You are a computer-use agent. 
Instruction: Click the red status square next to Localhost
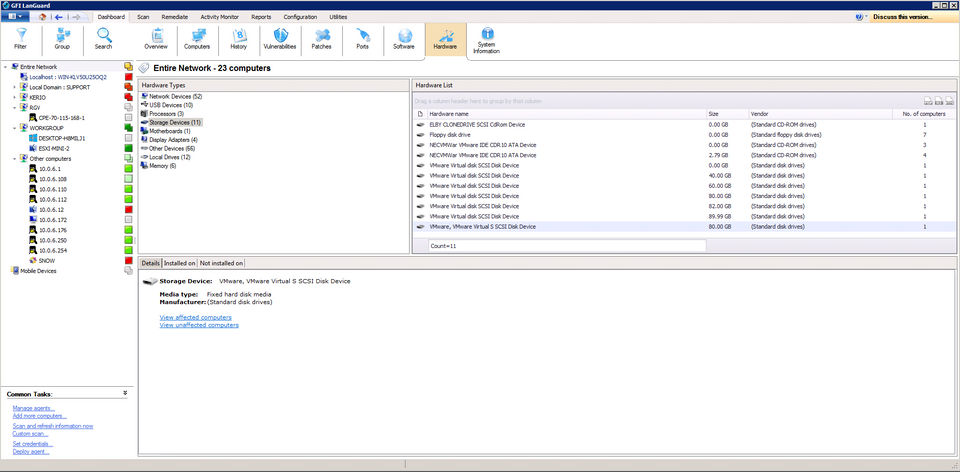129,77
